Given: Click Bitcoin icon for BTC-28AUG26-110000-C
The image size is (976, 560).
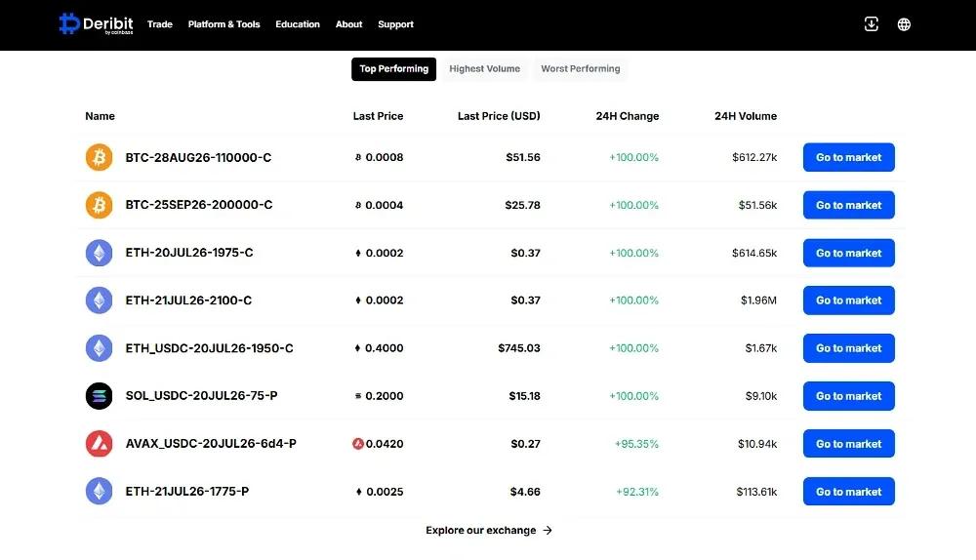Looking at the screenshot, I should [x=99, y=157].
